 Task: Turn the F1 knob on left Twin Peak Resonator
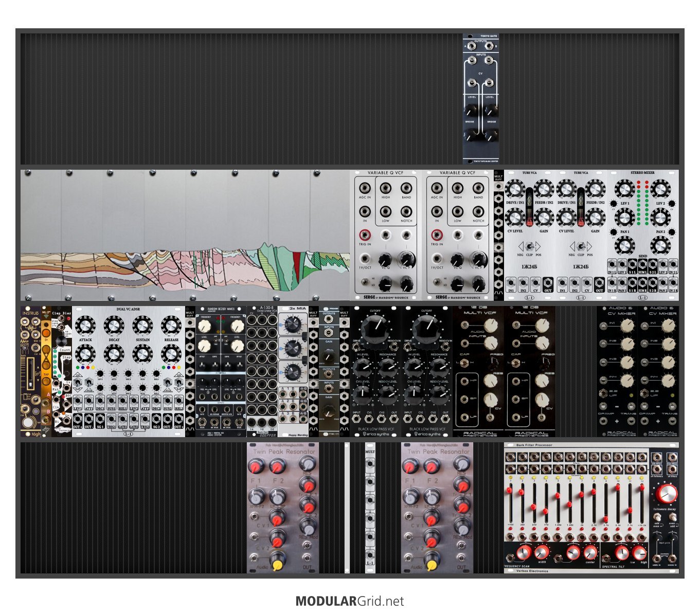(x=256, y=466)
